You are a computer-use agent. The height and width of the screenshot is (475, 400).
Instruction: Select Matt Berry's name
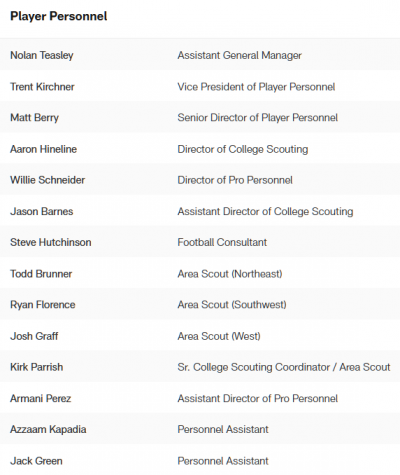pyautogui.click(x=34, y=118)
